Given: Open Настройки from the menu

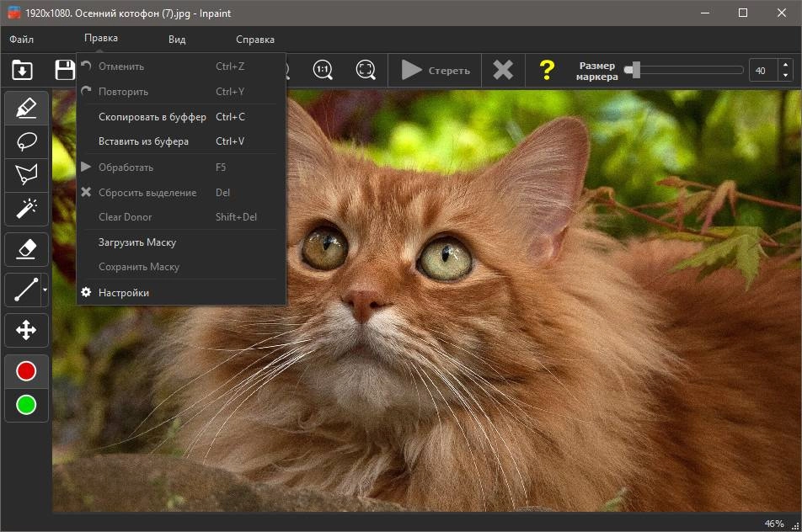Looking at the screenshot, I should point(181,293).
